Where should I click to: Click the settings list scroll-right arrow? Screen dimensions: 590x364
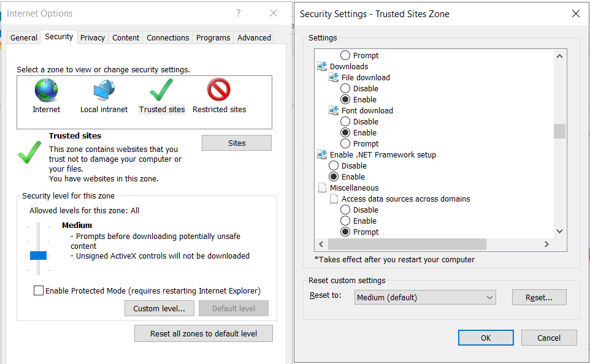[546, 245]
